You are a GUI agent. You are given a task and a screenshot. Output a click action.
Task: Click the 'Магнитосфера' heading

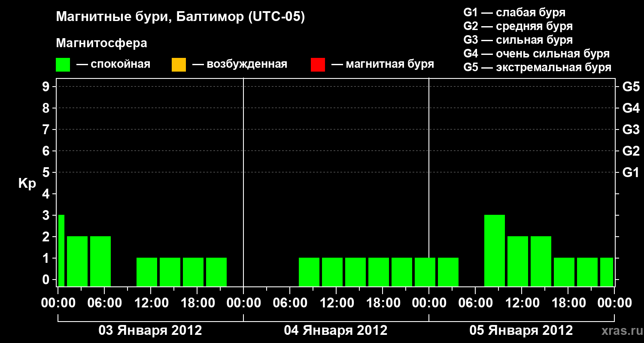coord(102,43)
